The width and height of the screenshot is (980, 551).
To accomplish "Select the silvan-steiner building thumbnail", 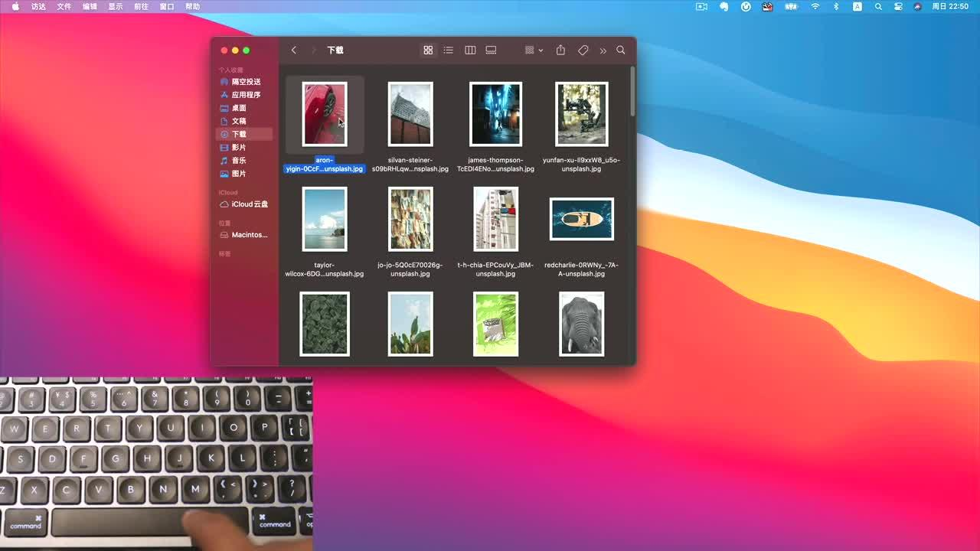I will tap(410, 114).
